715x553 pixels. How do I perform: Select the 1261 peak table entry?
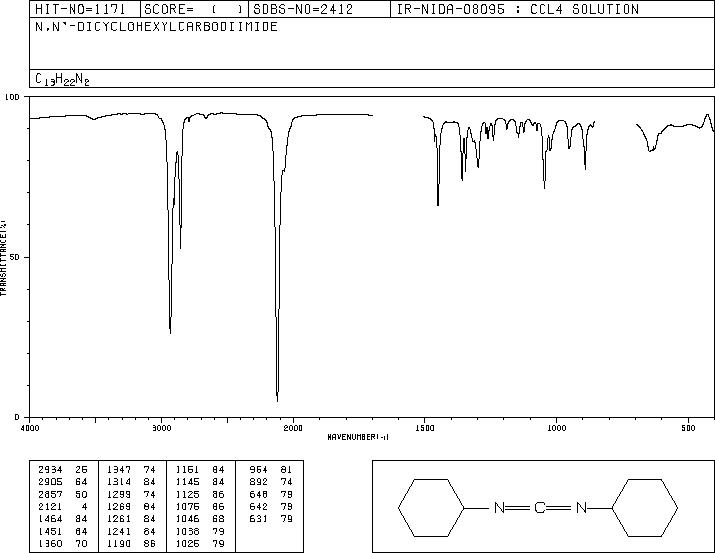pos(131,519)
